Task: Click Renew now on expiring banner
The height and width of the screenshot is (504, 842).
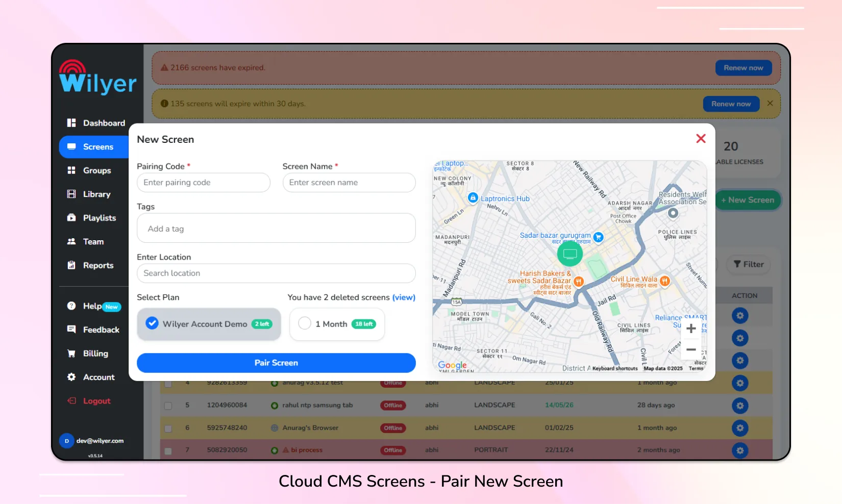Action: [x=731, y=104]
